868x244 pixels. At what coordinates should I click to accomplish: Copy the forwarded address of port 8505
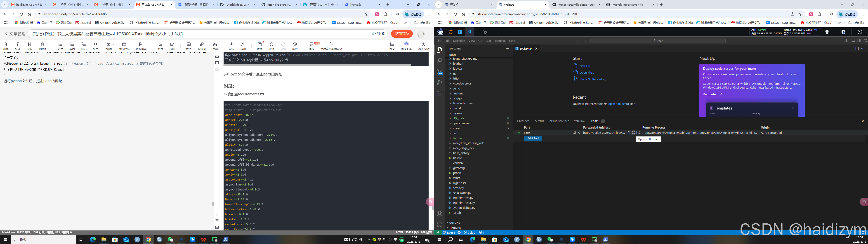[x=629, y=133]
